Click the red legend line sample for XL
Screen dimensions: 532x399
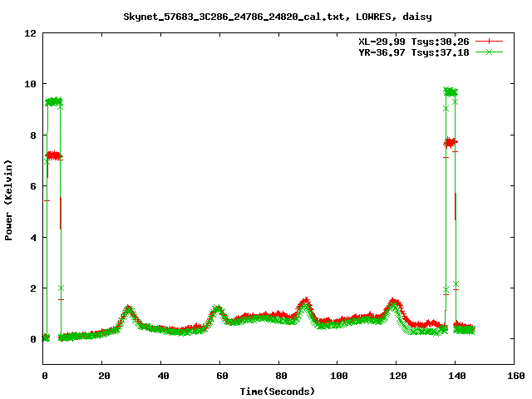tap(489, 42)
